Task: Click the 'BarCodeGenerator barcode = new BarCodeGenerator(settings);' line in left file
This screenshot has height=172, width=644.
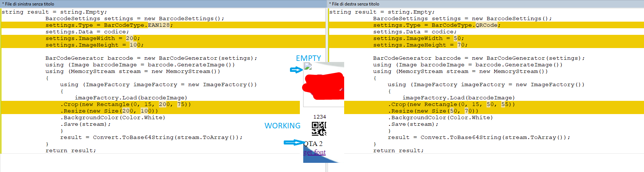Action: [151, 58]
